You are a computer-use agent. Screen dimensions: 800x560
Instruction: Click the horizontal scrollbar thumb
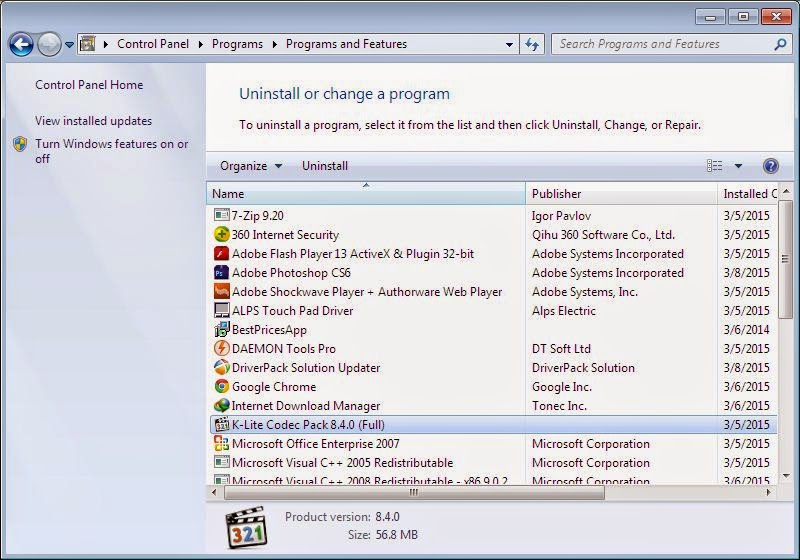414,492
